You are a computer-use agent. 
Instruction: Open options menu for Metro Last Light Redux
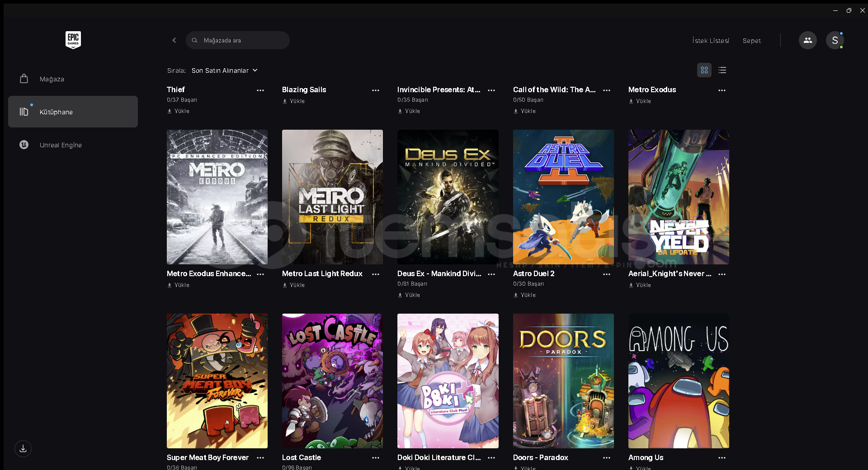tap(376, 274)
